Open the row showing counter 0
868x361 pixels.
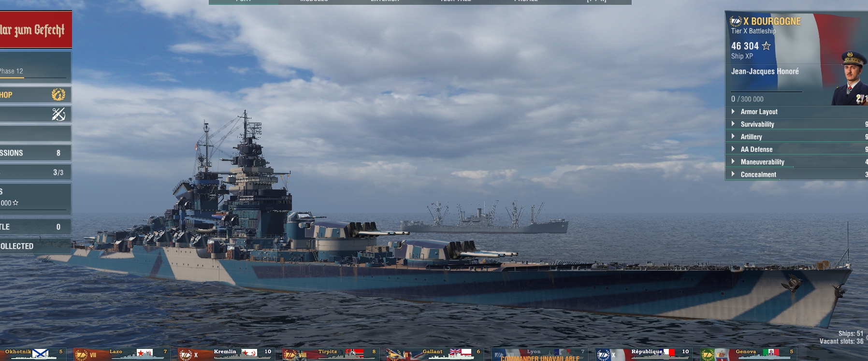point(35,227)
